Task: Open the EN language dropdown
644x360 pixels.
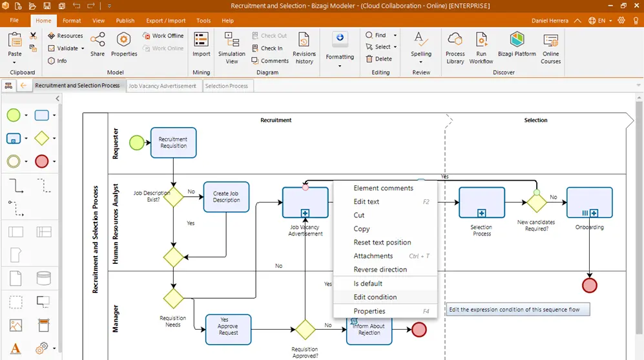Action: [x=601, y=21]
